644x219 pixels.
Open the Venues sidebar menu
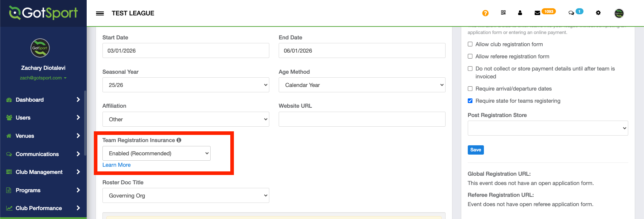(x=43, y=136)
